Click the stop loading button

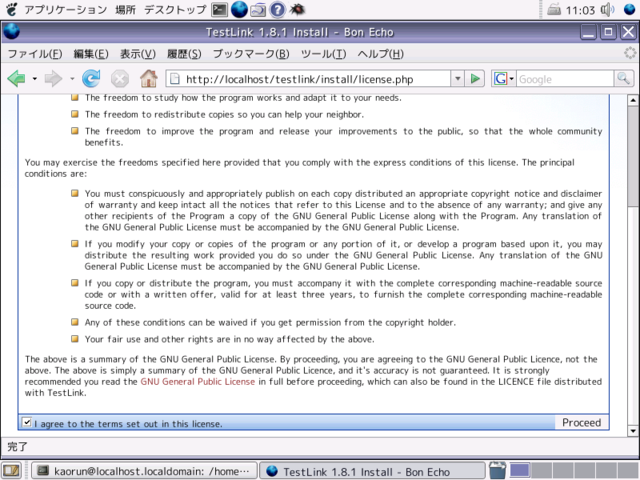click(x=120, y=79)
